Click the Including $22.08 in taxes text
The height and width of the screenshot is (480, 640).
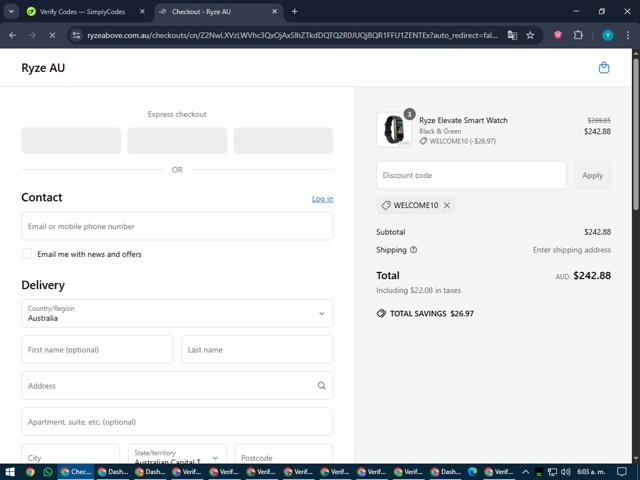coord(418,290)
